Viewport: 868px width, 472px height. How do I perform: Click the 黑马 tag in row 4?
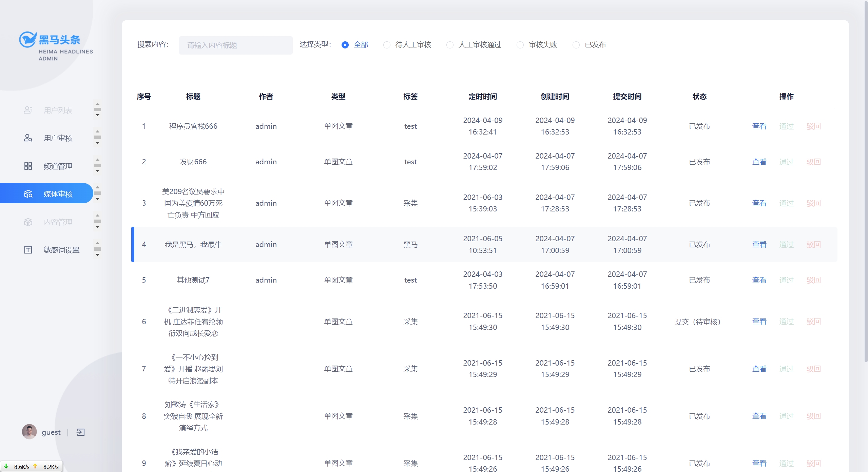410,244
